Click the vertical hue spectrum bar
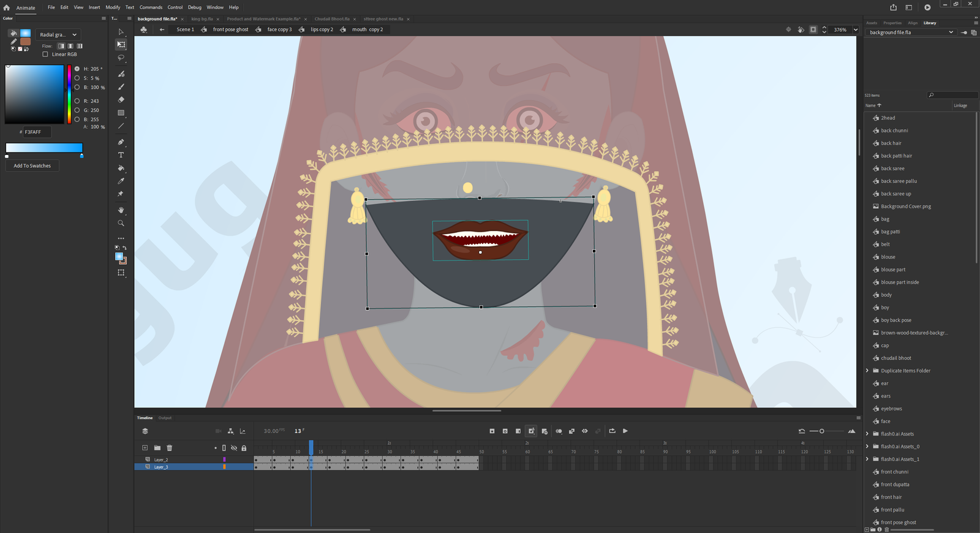This screenshot has width=980, height=533. point(69,95)
